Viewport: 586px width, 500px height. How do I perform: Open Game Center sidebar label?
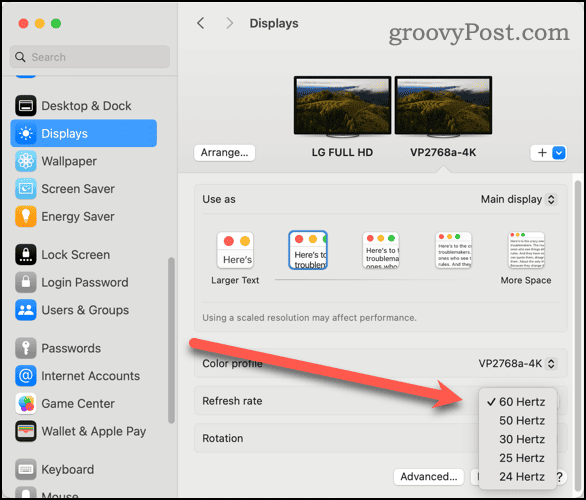pyautogui.click(x=78, y=404)
